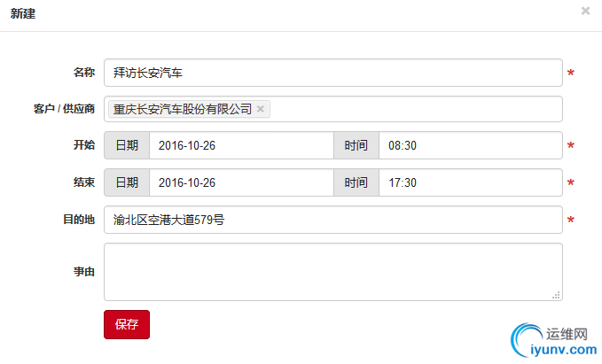Open the 开始 date picker field
The height and width of the screenshot is (364, 602).
(241, 145)
